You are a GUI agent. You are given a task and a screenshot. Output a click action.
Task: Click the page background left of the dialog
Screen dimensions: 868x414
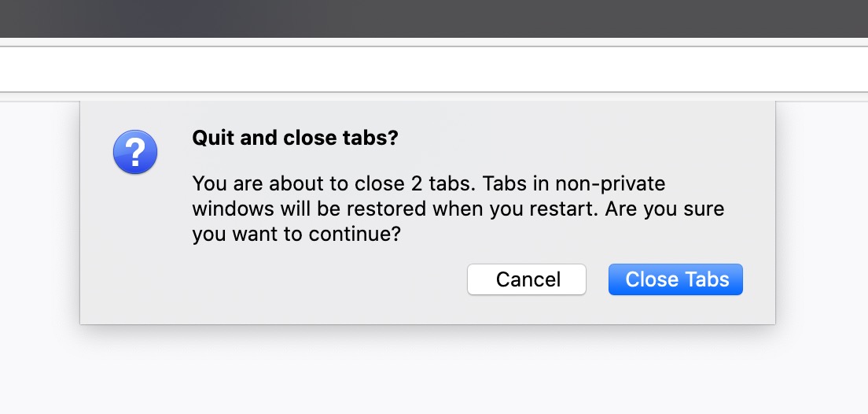(39, 236)
